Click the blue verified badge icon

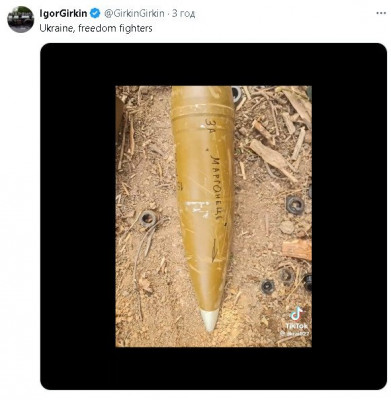95,14
